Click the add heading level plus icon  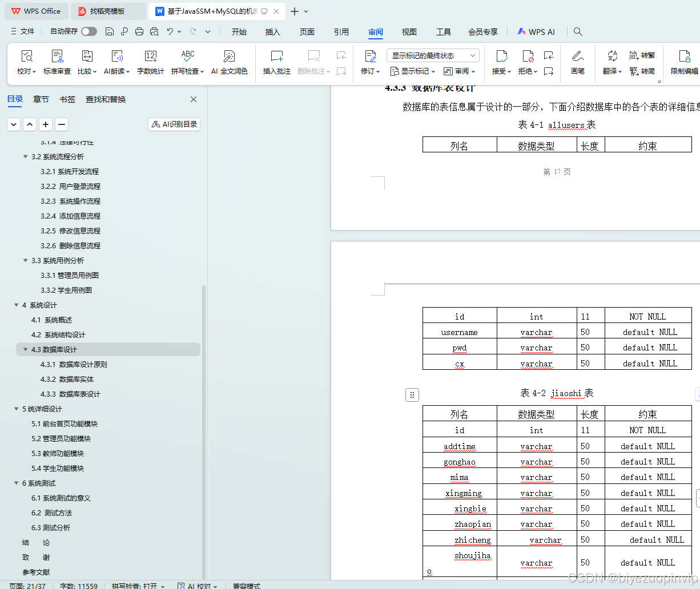46,124
